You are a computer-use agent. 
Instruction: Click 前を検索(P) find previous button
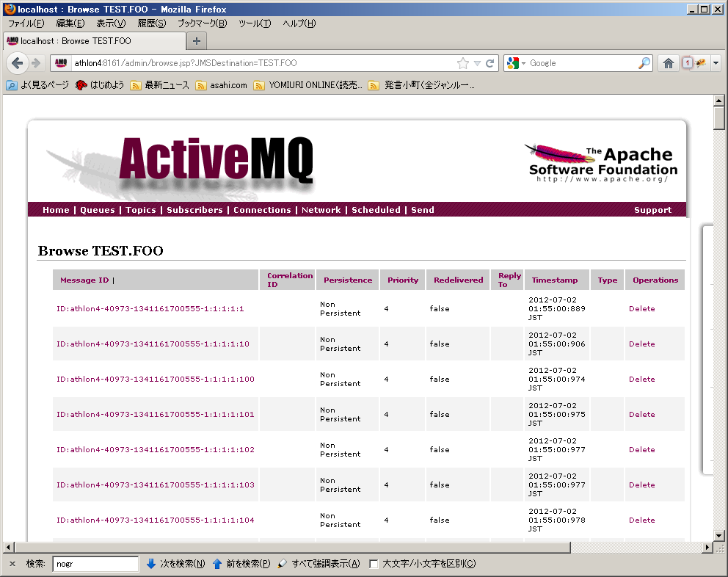(241, 564)
